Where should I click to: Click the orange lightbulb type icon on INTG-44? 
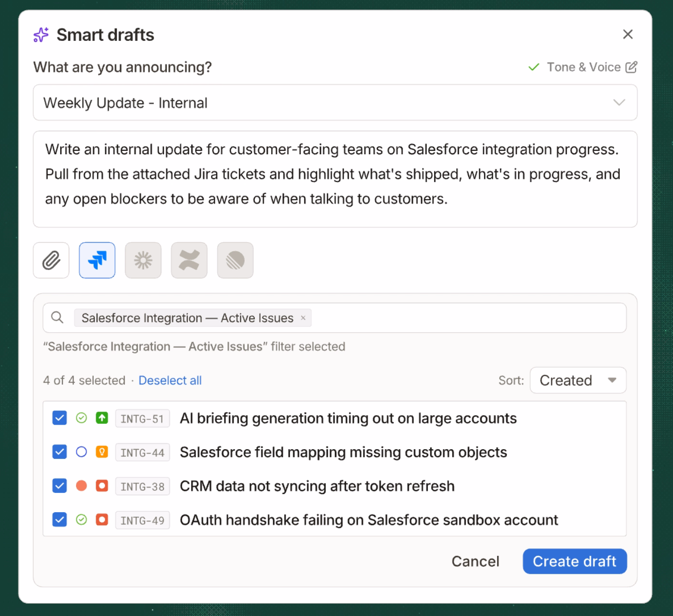[x=102, y=452]
